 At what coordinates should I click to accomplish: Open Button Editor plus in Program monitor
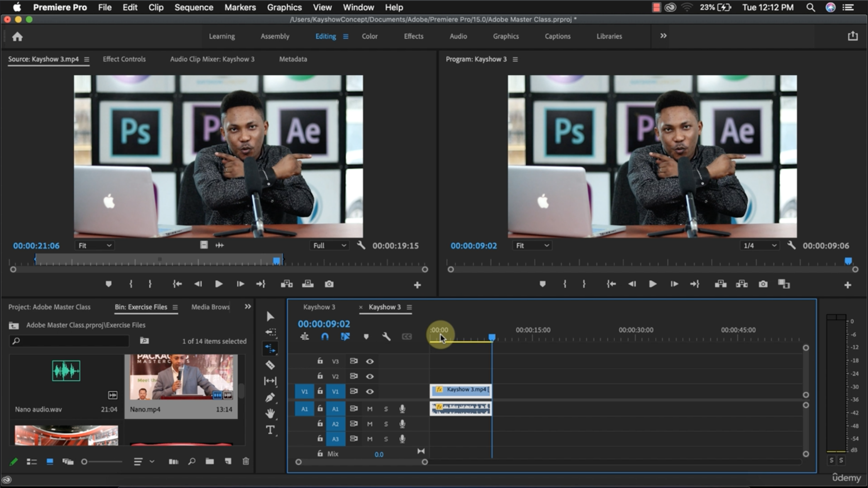tap(848, 285)
